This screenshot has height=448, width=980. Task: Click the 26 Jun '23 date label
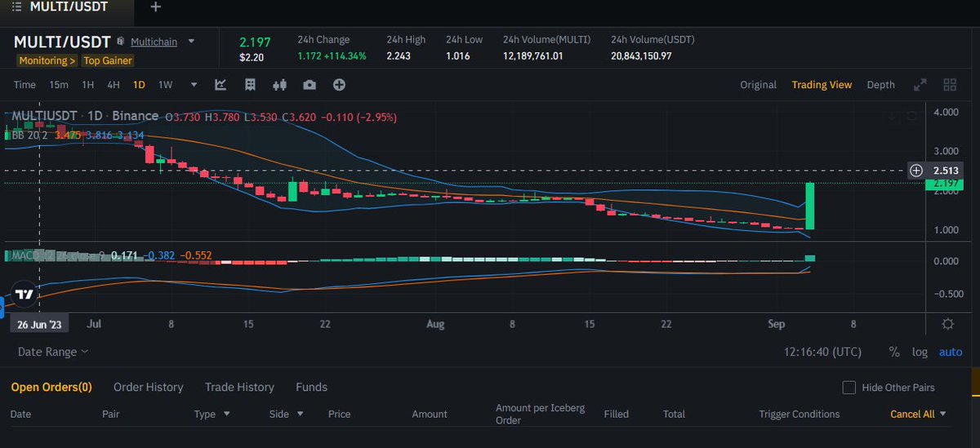[41, 324]
